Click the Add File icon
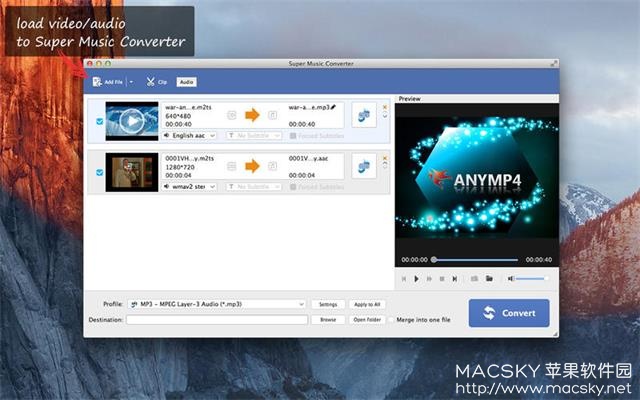This screenshot has width=640, height=400. click(97, 82)
